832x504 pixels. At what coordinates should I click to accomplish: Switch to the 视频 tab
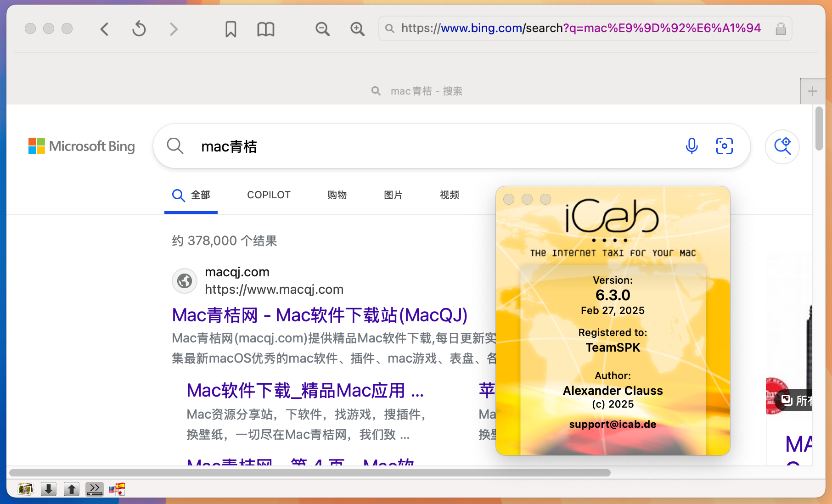450,195
